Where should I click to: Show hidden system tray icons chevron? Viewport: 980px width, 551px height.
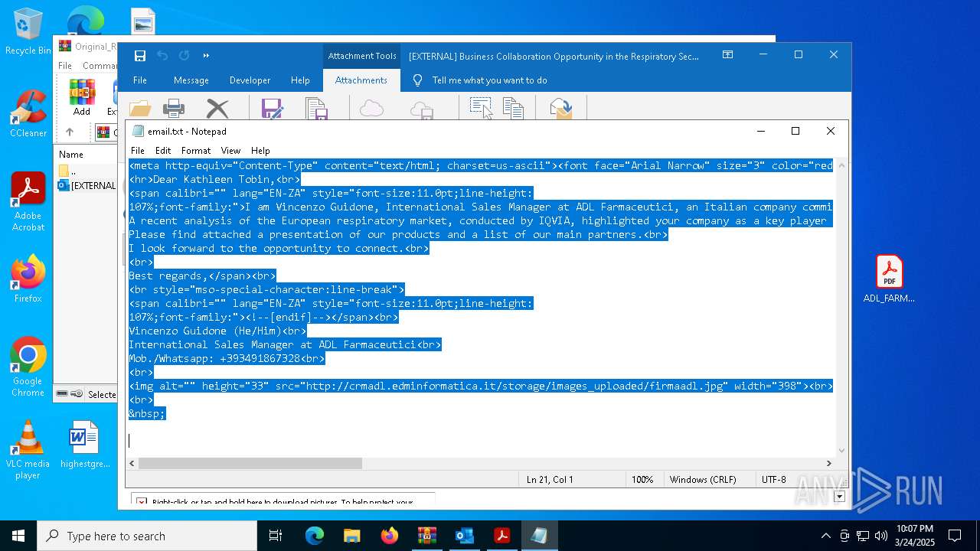point(825,536)
